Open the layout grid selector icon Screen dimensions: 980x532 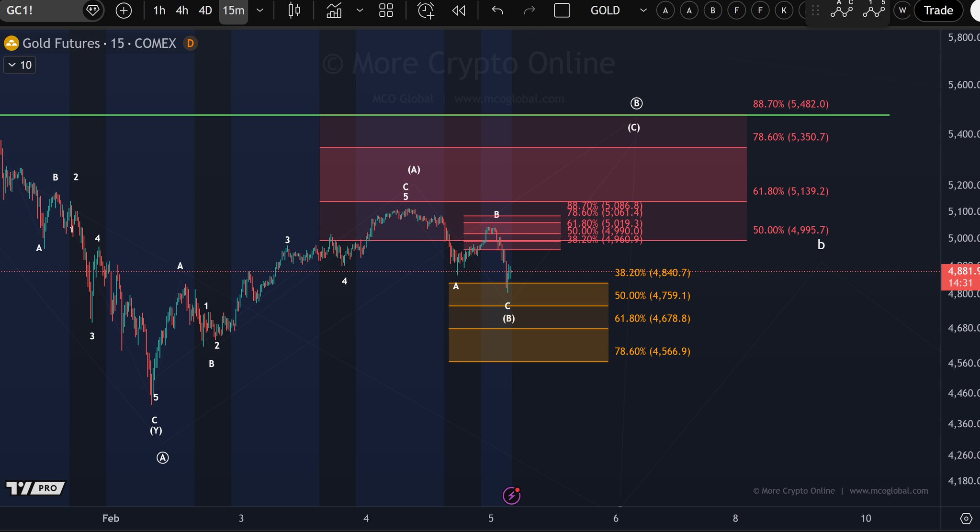pos(386,11)
